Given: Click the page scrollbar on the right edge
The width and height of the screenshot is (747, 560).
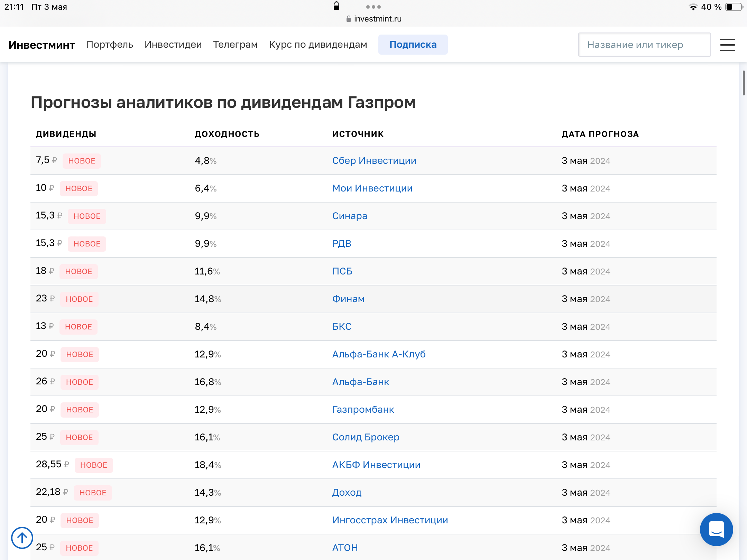Looking at the screenshot, I should [x=744, y=83].
